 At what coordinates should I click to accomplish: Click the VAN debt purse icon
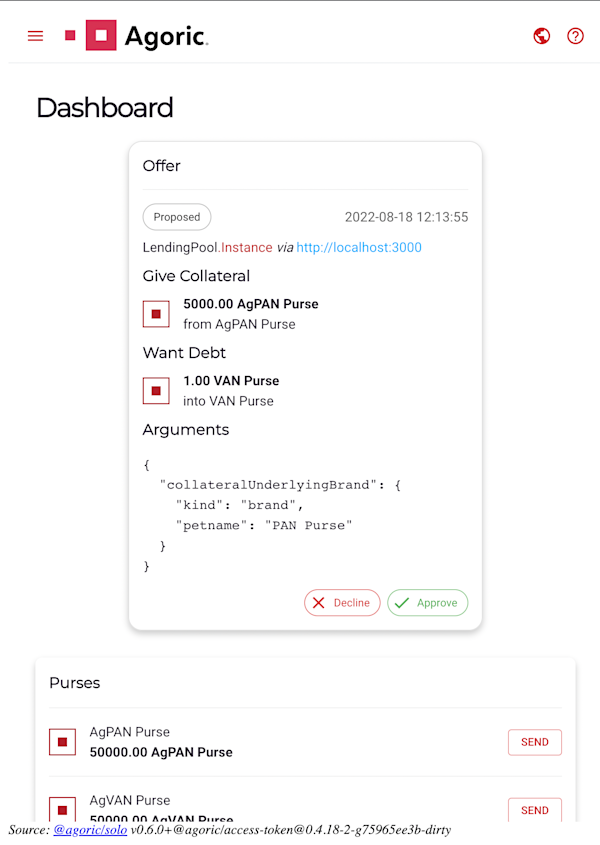(x=156, y=391)
